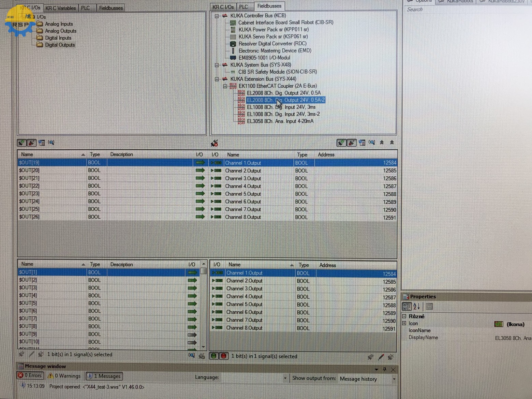The width and height of the screenshot is (532, 399).
Task: Click the Search field at the top right
Action: tap(467, 10)
